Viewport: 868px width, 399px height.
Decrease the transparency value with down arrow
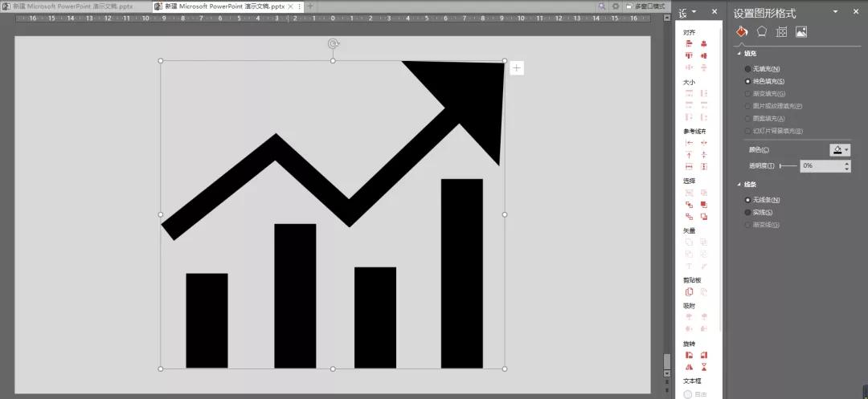847,169
